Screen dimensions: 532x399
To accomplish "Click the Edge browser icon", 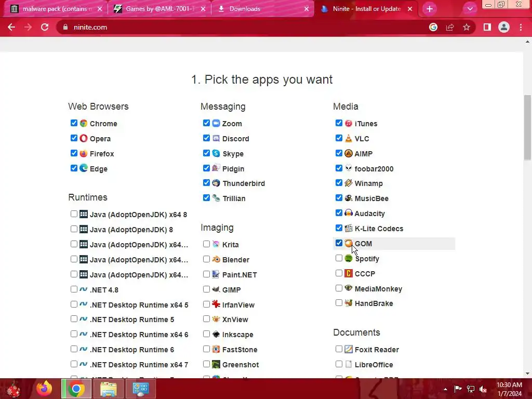I will point(84,168).
